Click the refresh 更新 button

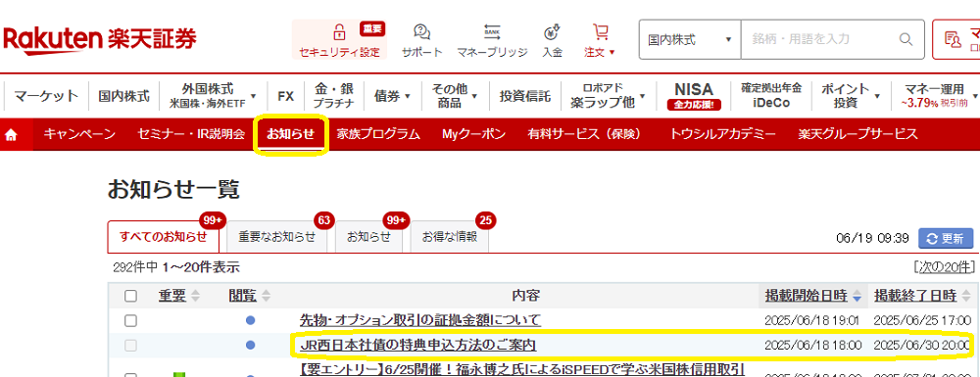946,238
